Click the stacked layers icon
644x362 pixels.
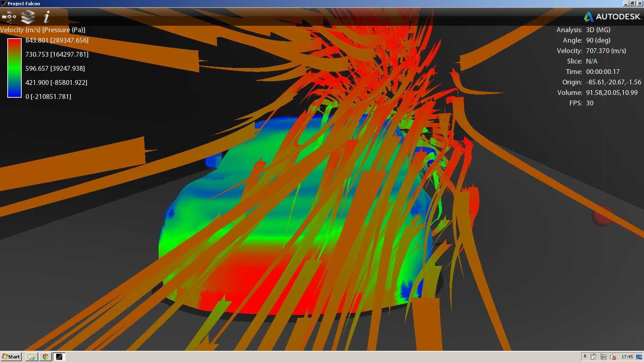[x=28, y=17]
